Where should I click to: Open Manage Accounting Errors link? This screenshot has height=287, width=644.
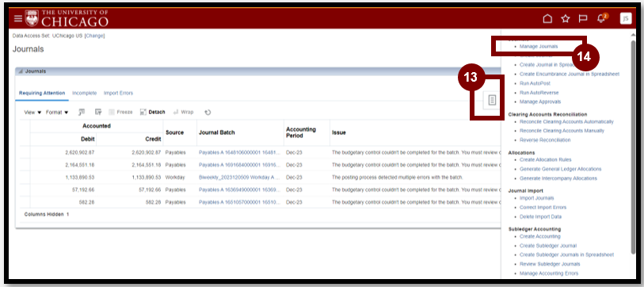pyautogui.click(x=549, y=274)
